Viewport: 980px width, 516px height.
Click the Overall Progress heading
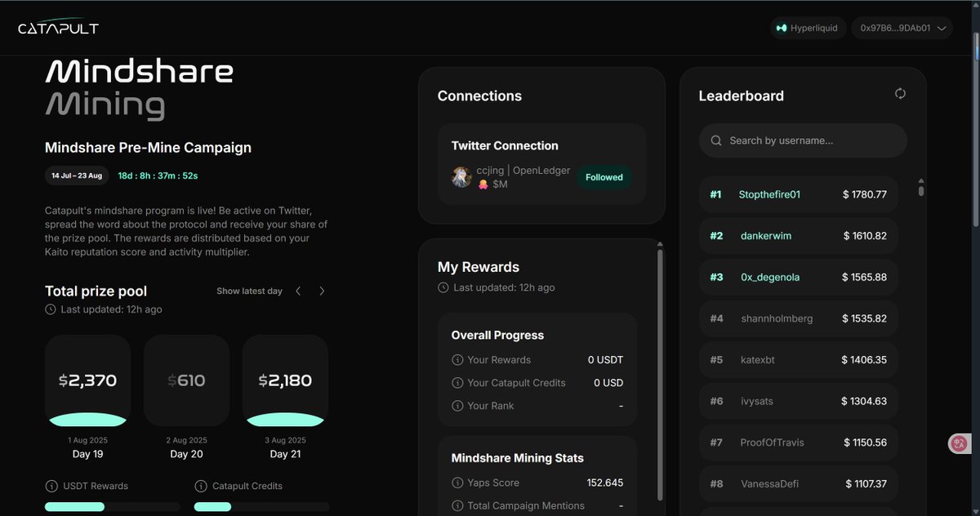[x=497, y=336]
